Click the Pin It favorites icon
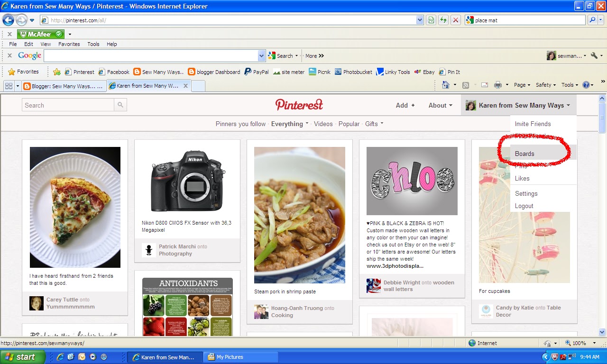The image size is (607, 364). (x=450, y=72)
